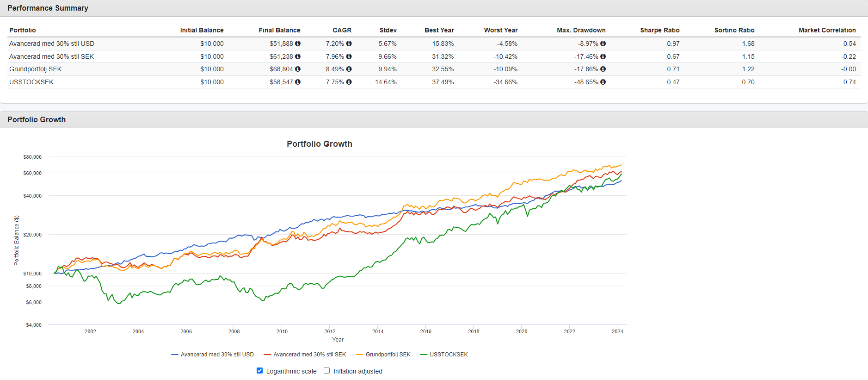This screenshot has width=868, height=380.
Task: Click info icon beside -48.65% max drawdown
Action: point(603,82)
